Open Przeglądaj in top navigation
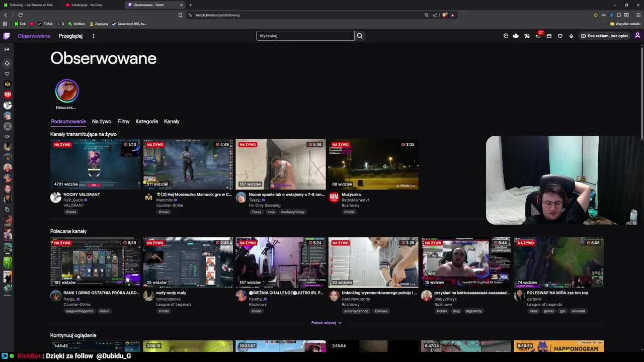Image resolution: width=644 pixels, height=362 pixels. tap(70, 36)
